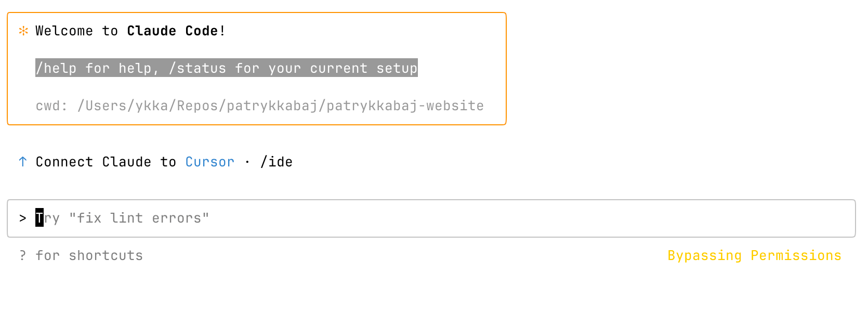Click the Bypassing Permissions status indicator
This screenshot has width=868, height=311.
(754, 255)
